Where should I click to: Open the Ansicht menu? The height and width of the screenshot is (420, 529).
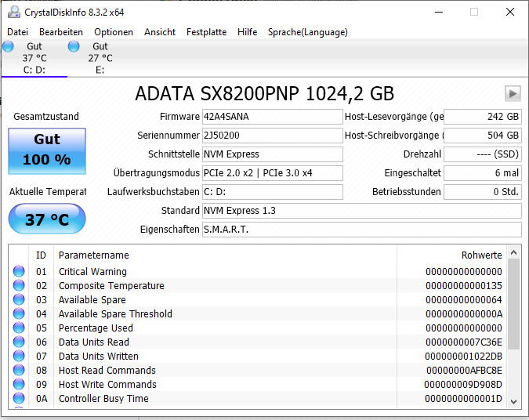tap(160, 32)
